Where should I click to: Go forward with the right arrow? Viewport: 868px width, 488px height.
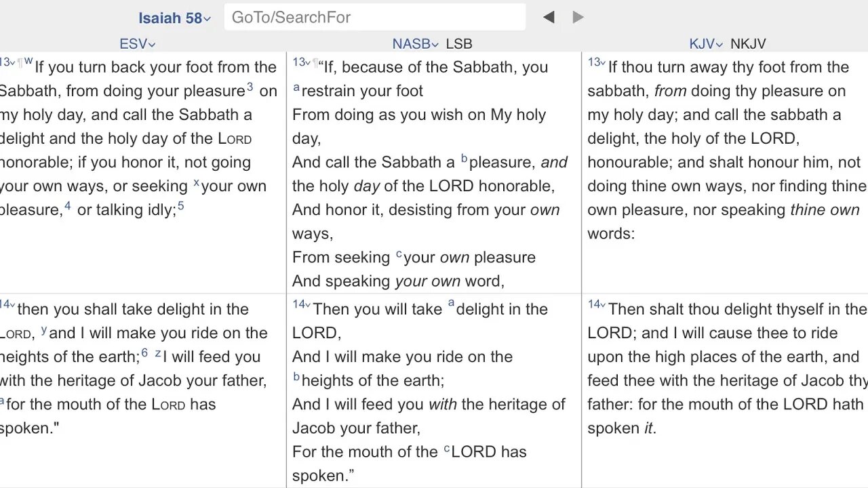click(578, 18)
